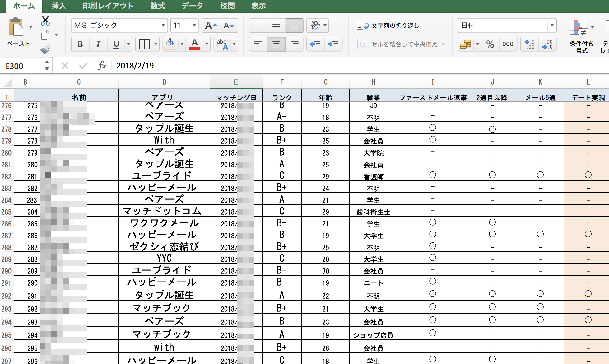The height and width of the screenshot is (364, 609).
Task: Decrease decimal places
Action: point(547,44)
